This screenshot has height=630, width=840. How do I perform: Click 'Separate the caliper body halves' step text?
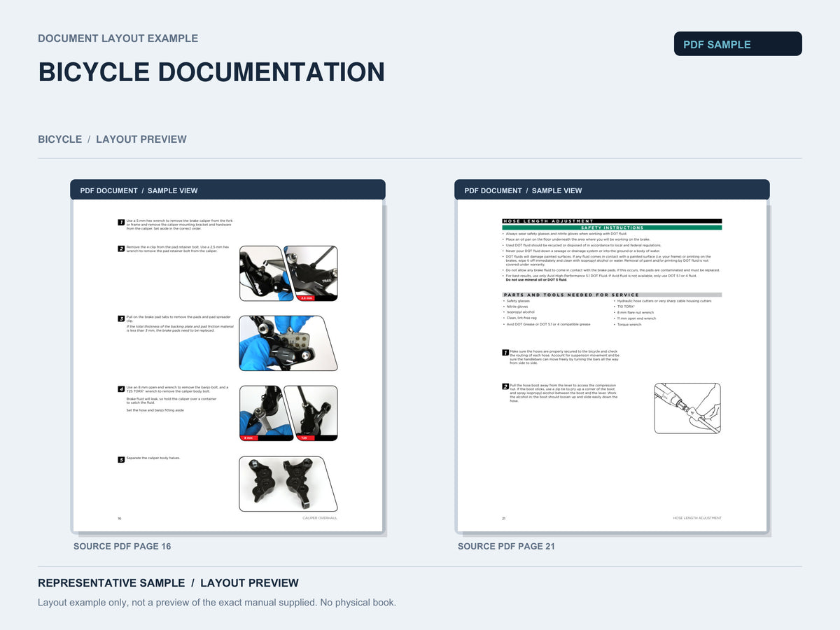coord(153,458)
